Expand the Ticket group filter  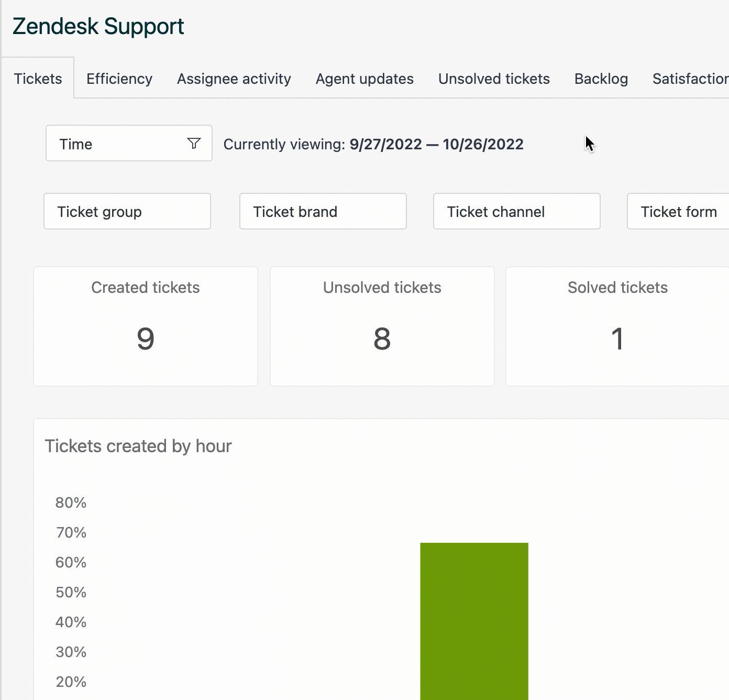coord(127,212)
